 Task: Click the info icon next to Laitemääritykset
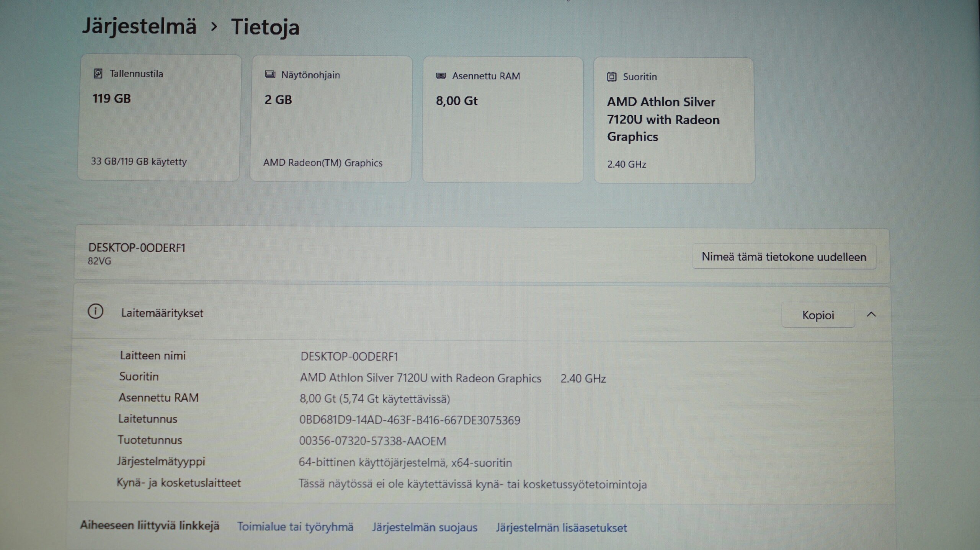[95, 312]
